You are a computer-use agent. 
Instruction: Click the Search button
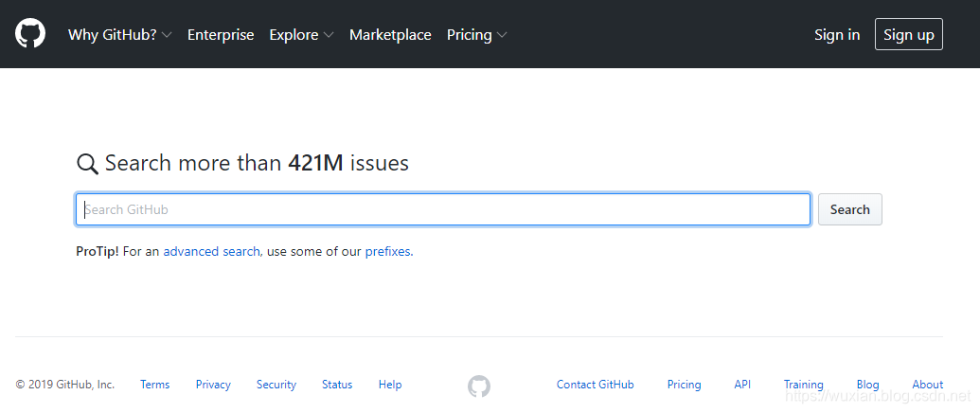click(x=850, y=209)
